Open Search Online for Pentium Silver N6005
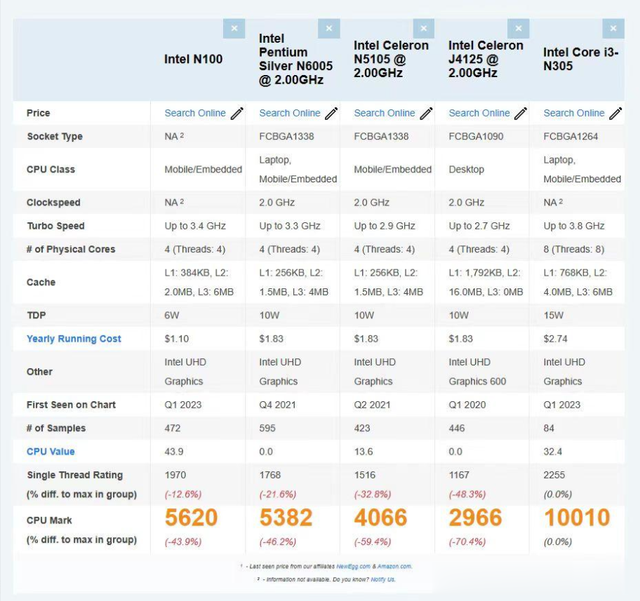640x601 pixels. click(290, 113)
